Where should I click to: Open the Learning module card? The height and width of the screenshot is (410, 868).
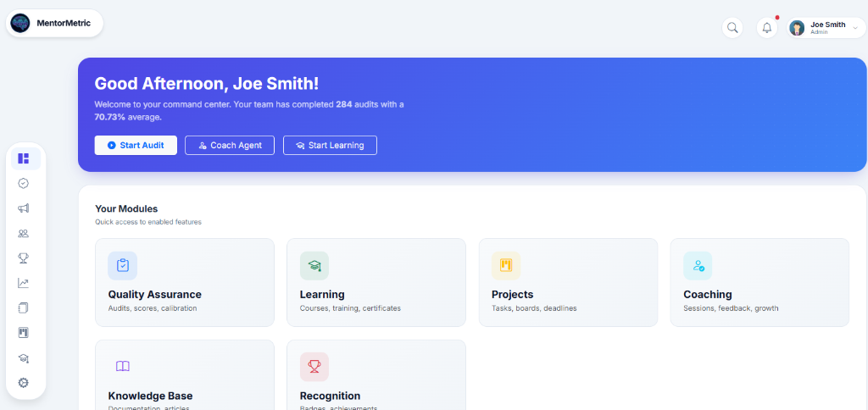(376, 282)
